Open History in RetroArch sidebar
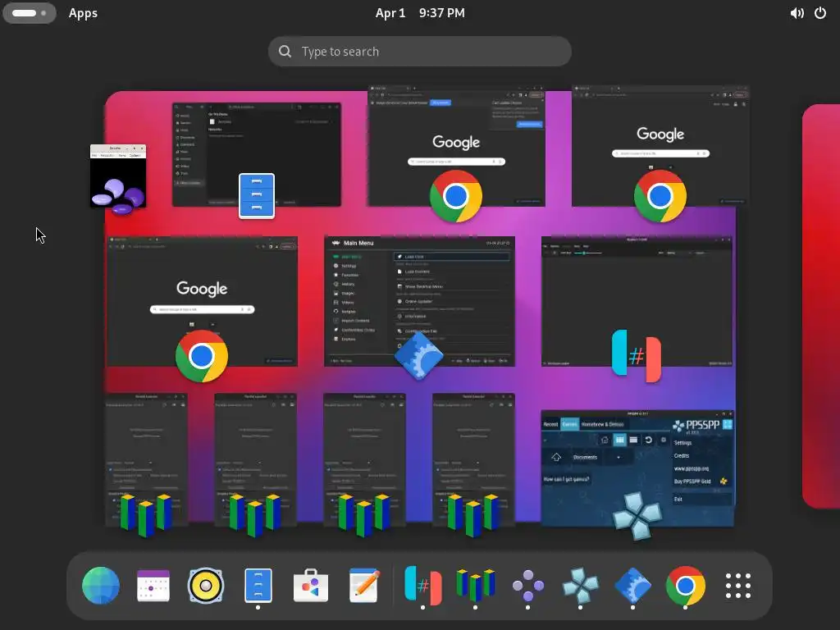 (x=344, y=284)
